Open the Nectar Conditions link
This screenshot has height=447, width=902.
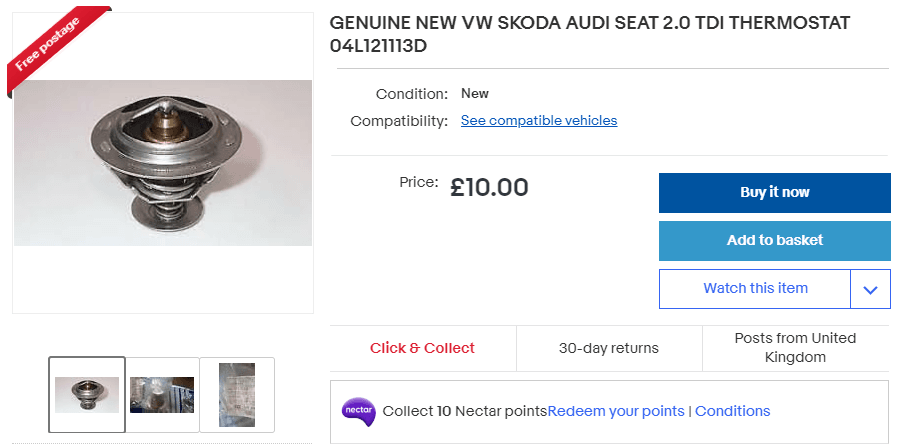coord(732,411)
